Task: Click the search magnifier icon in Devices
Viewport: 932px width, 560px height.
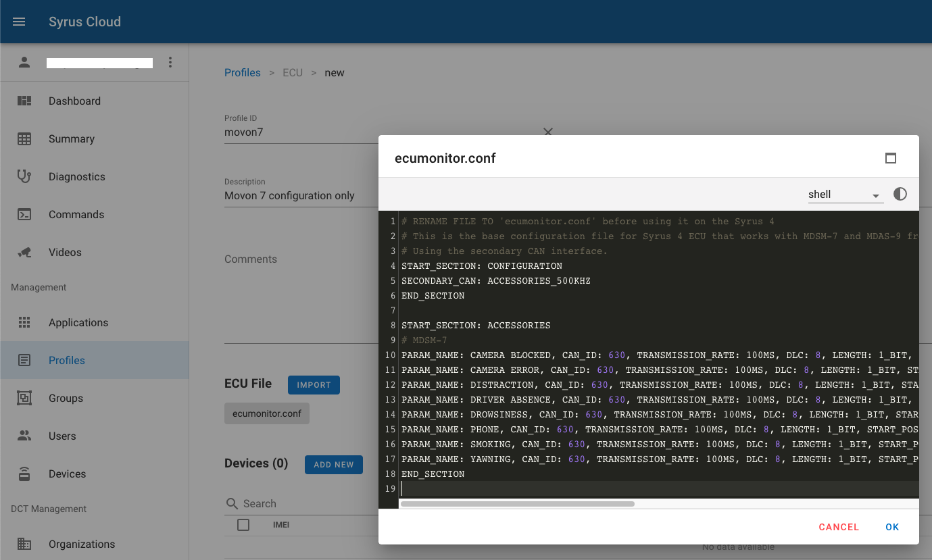Action: (x=232, y=503)
